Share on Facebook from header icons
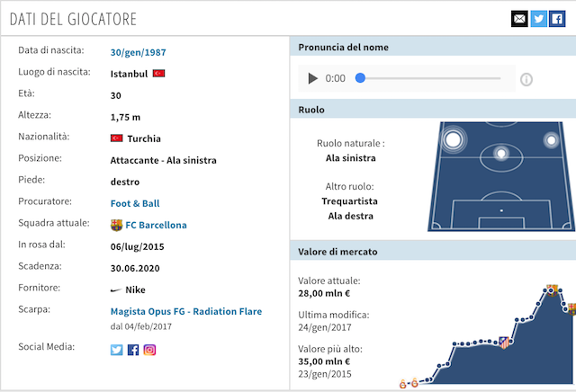The width and height of the screenshot is (576, 392). point(557,19)
